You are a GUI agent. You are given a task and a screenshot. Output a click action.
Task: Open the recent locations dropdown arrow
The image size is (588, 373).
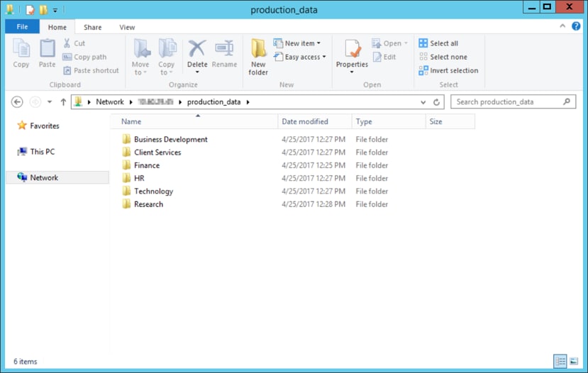tap(50, 102)
